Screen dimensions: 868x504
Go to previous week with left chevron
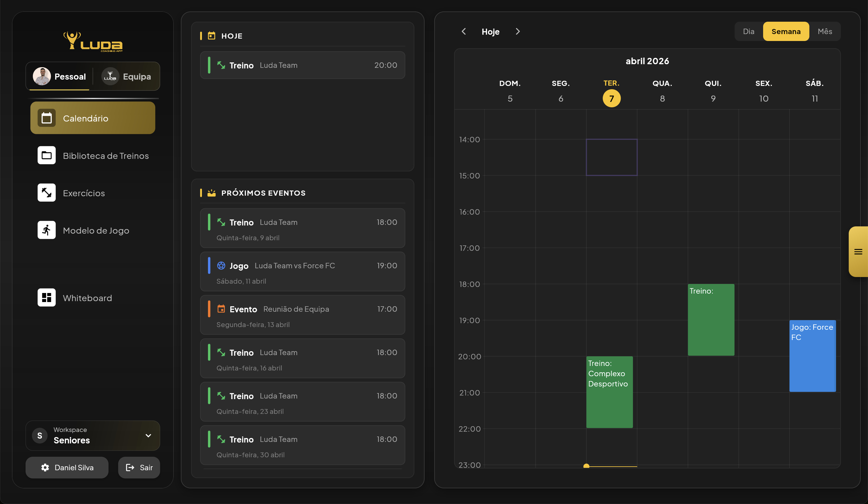464,31
